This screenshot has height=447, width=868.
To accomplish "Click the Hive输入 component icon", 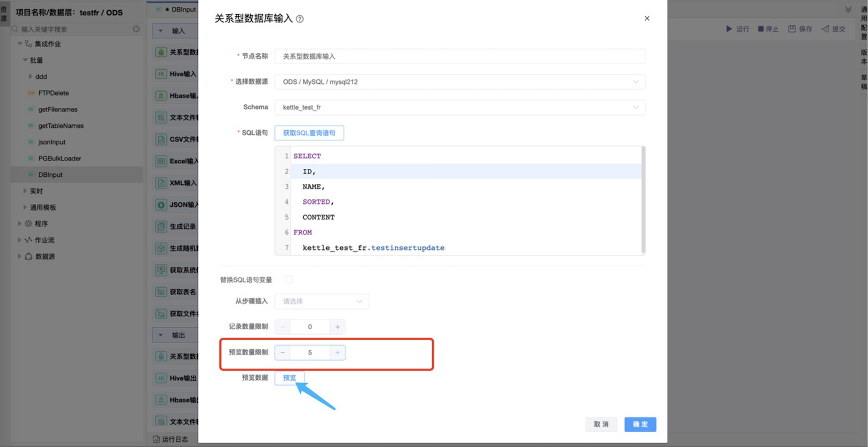I will (161, 74).
